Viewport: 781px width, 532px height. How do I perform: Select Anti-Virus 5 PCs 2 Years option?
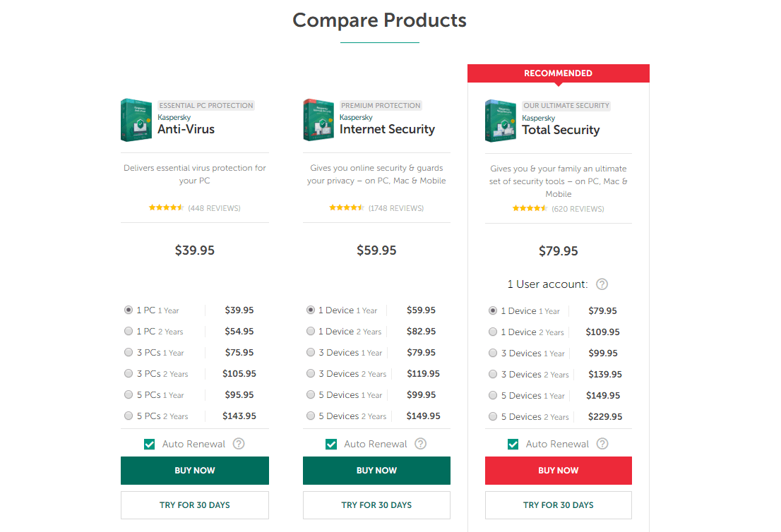click(x=129, y=416)
